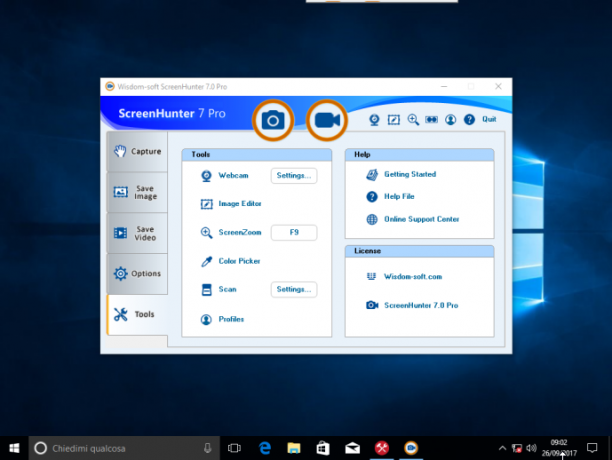
Task: Click the red tools app taskbar icon
Action: pyautogui.click(x=382, y=448)
